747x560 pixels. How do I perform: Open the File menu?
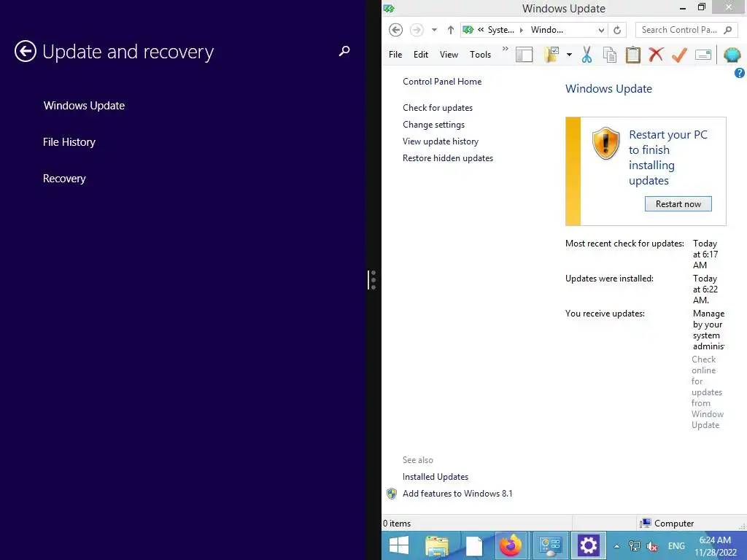(x=395, y=54)
